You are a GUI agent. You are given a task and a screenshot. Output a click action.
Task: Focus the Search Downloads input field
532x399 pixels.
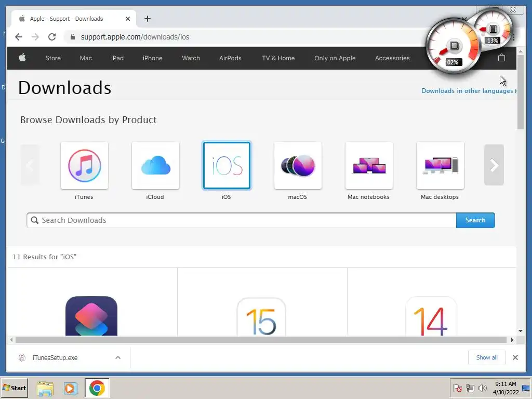pyautogui.click(x=242, y=220)
